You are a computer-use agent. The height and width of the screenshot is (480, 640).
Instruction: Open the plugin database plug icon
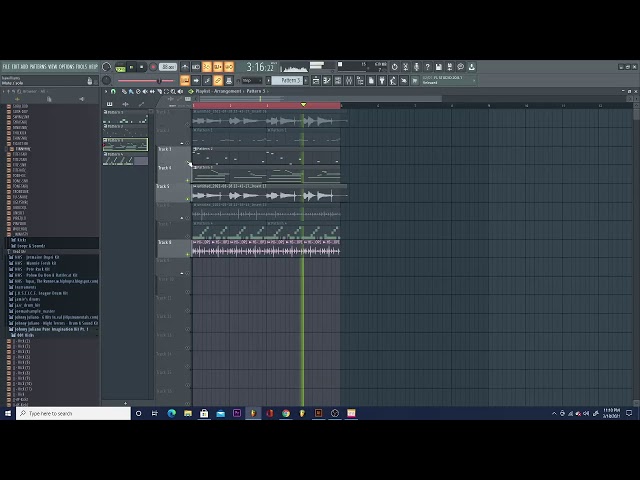coord(382,80)
